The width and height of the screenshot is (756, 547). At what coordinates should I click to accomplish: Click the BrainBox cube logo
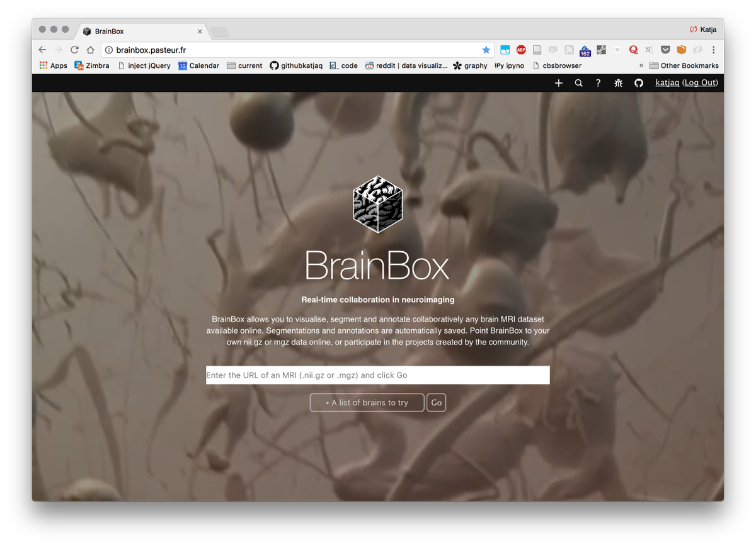click(x=377, y=204)
